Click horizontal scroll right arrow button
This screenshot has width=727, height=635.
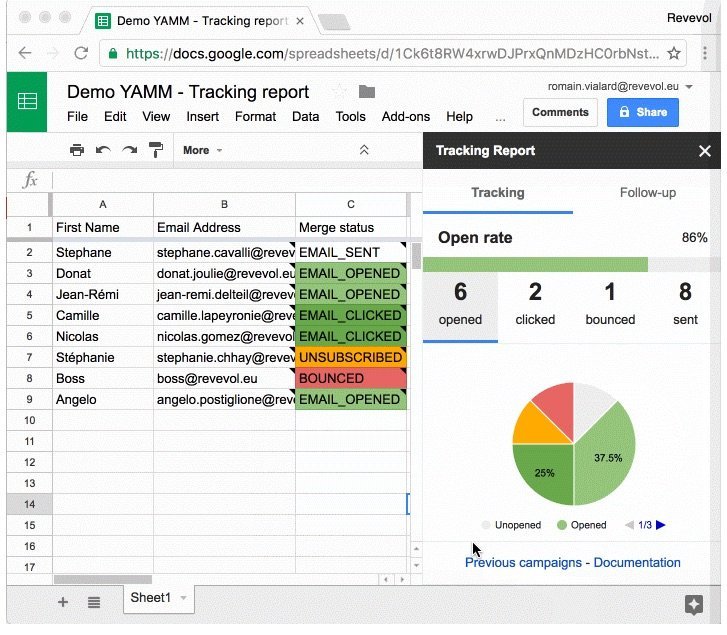pos(402,579)
